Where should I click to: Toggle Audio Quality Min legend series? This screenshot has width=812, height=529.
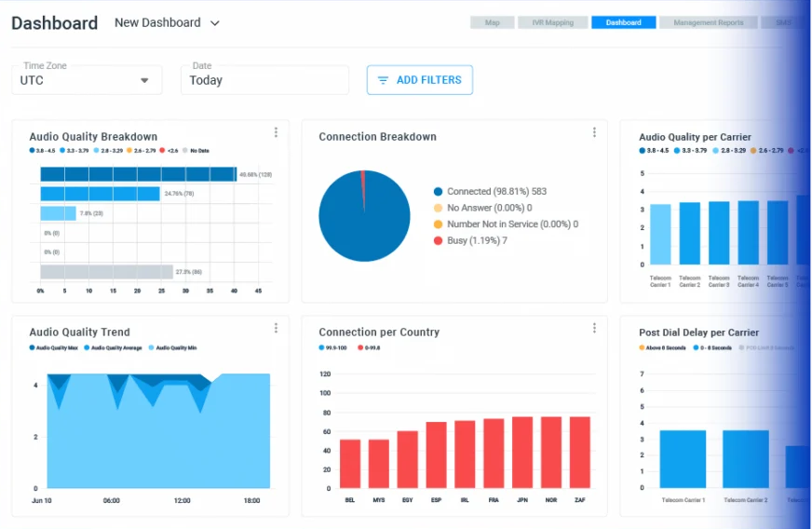(173, 348)
